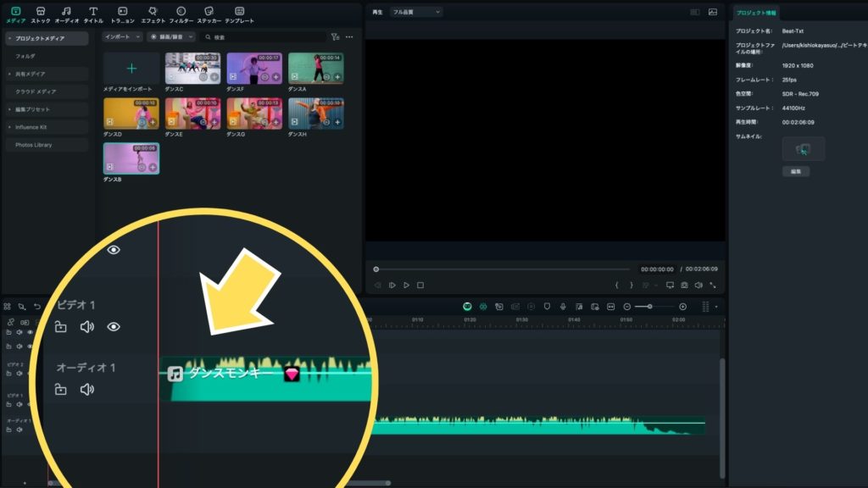
Task: Expand the Shared Media (共有メディア) tree item
Action: 10,74
